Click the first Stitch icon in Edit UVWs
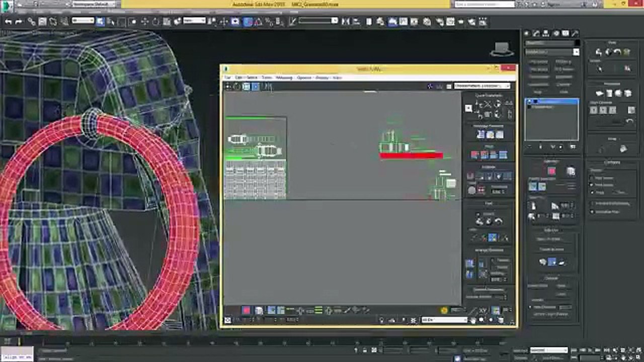This screenshot has height=362, width=644. coord(475,155)
